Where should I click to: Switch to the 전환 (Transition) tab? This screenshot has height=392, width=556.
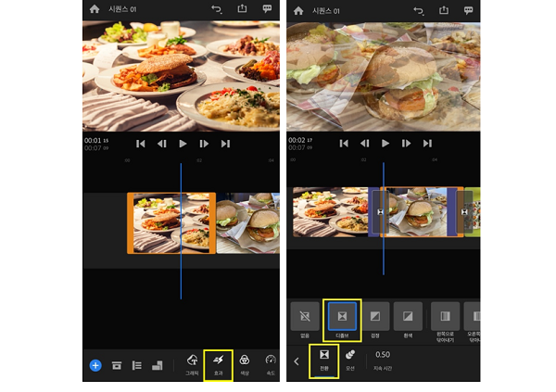point(324,360)
